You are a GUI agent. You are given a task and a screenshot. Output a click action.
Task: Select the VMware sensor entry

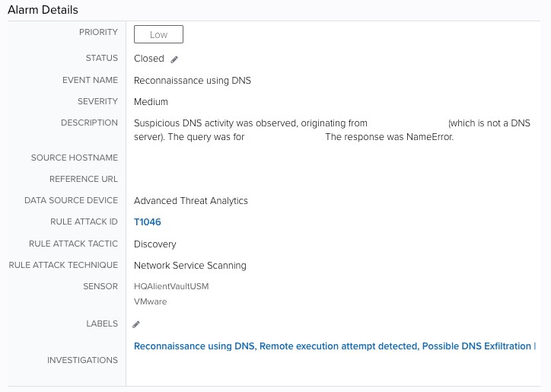pos(151,301)
